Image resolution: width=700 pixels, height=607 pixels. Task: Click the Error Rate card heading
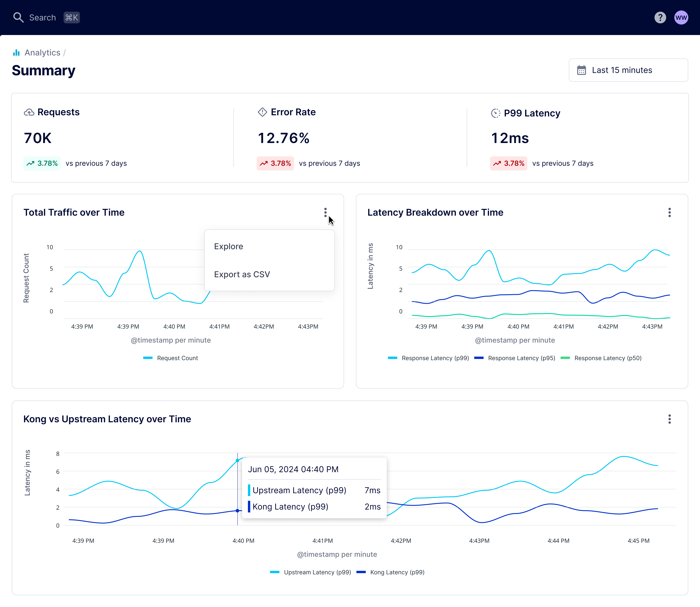tap(293, 112)
